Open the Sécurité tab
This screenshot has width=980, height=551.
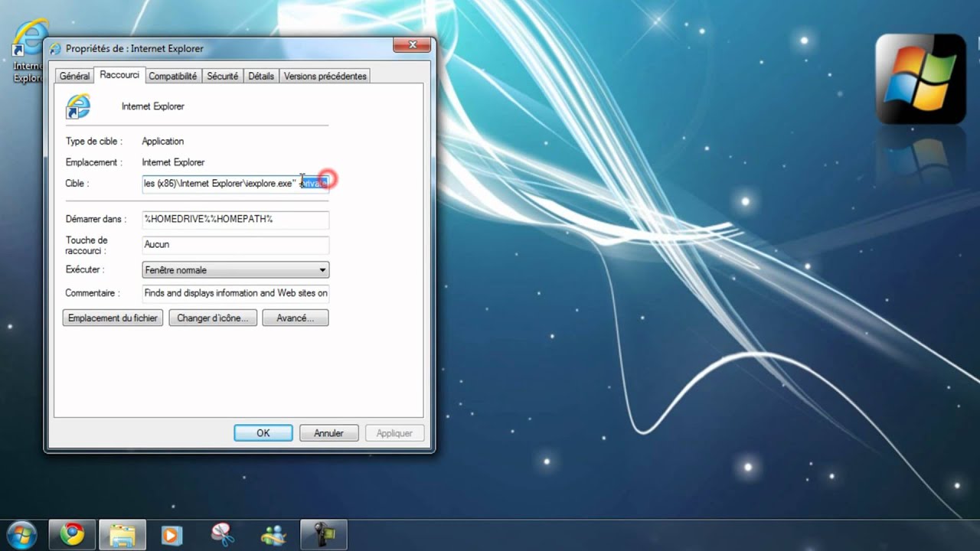(223, 76)
